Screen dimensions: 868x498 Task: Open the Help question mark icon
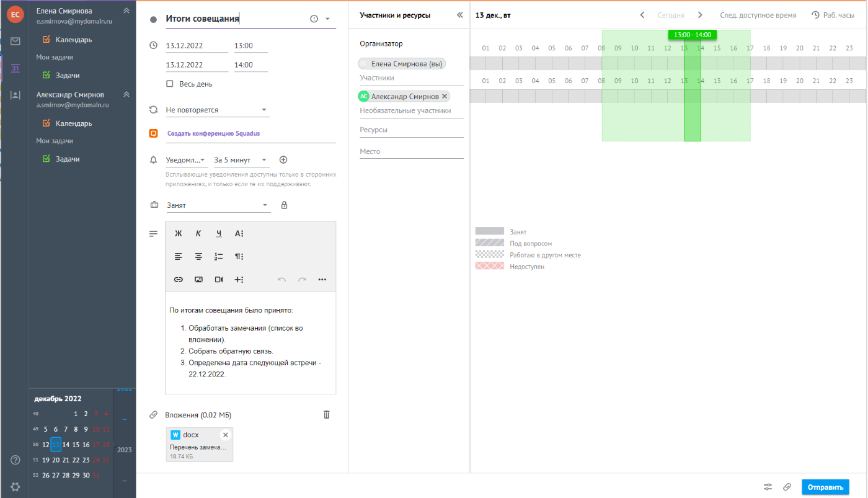(15, 460)
